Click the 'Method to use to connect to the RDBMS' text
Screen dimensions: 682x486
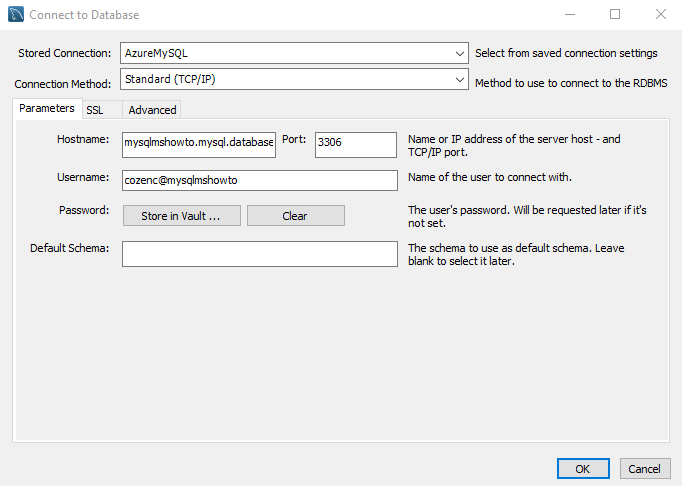[x=571, y=83]
